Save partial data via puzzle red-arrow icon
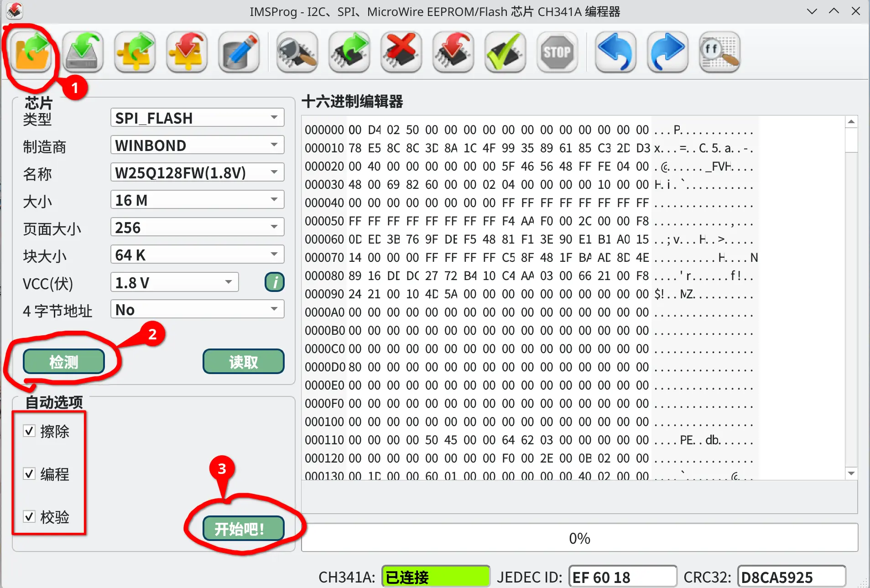 [x=187, y=52]
